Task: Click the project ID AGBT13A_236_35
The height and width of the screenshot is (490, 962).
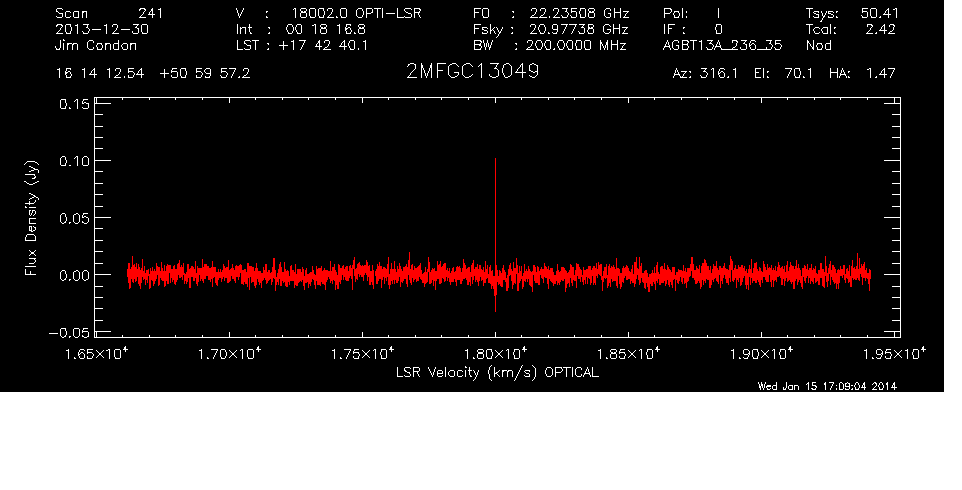Action: pyautogui.click(x=722, y=45)
